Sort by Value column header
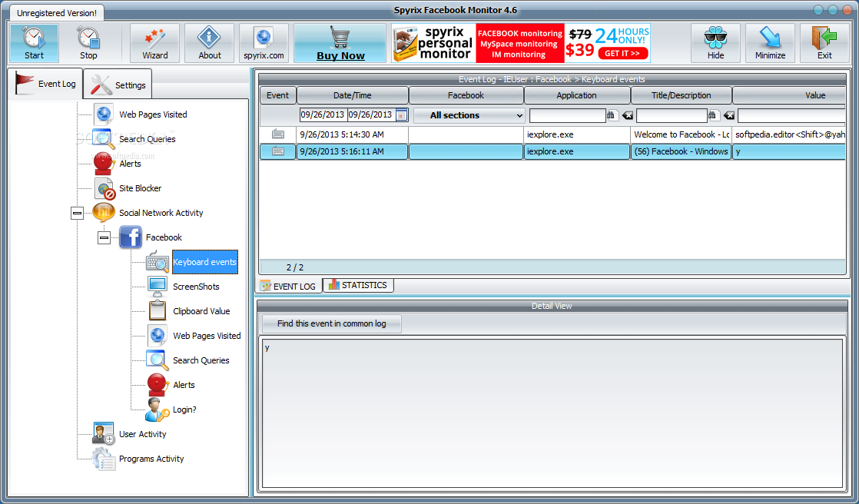859x504 pixels. [x=789, y=95]
